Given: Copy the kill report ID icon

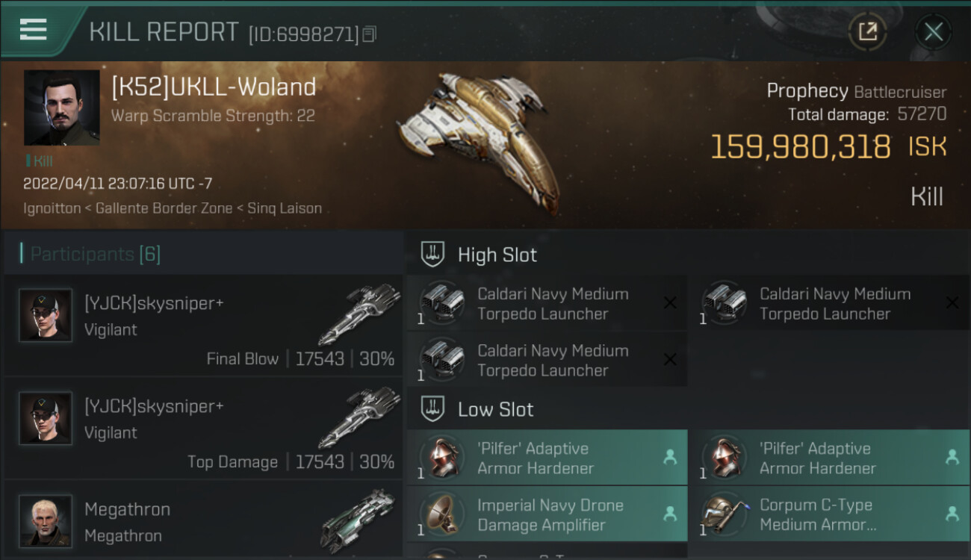Looking at the screenshot, I should (370, 34).
